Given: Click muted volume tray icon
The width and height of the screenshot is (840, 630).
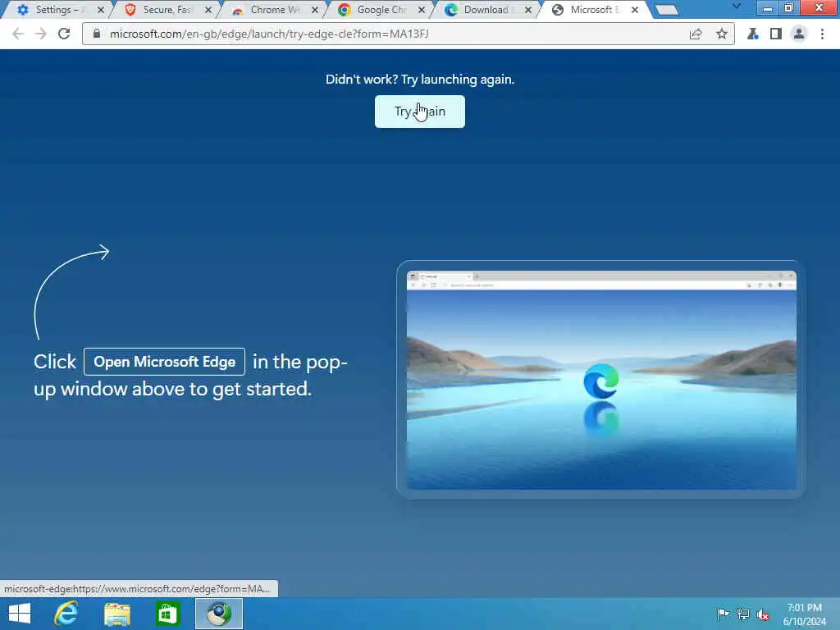Looking at the screenshot, I should 763,614.
